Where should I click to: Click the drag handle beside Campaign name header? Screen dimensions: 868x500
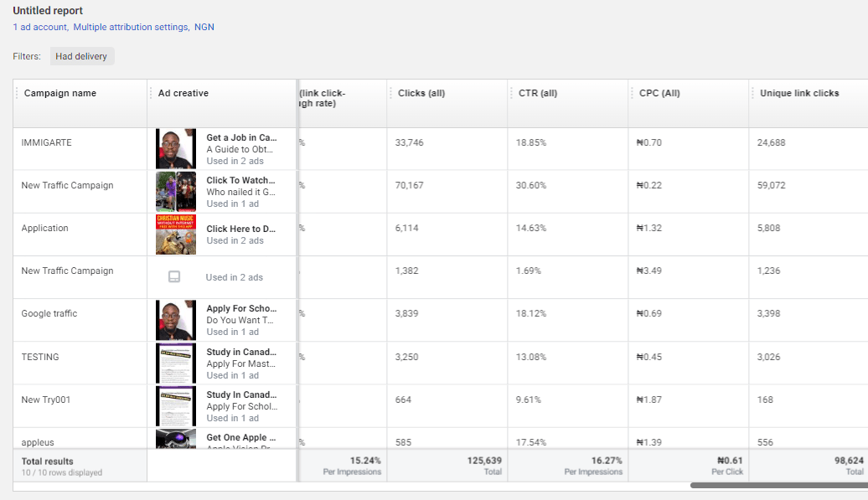16,93
